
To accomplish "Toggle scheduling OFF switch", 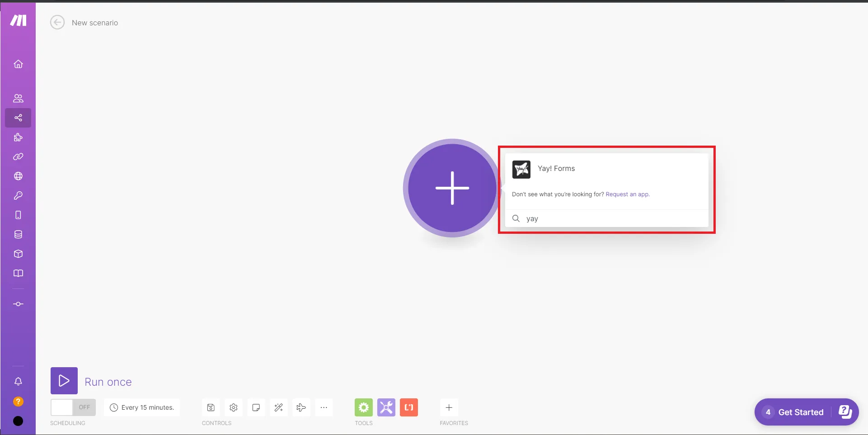I will (73, 407).
